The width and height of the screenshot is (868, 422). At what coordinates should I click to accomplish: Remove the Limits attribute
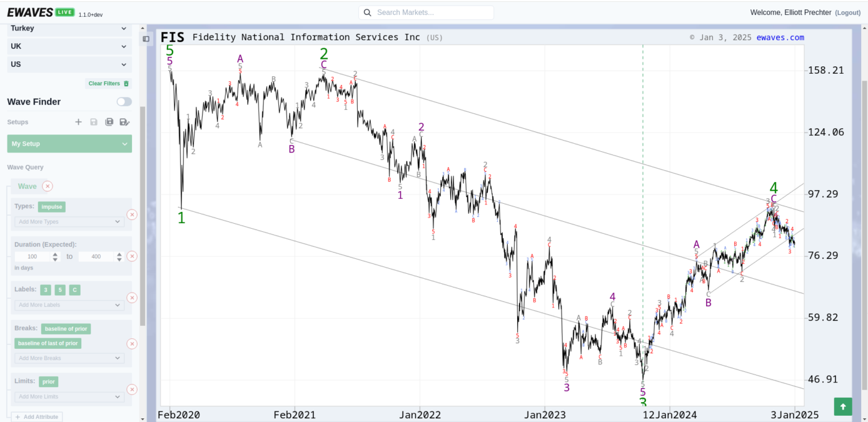[x=131, y=389]
